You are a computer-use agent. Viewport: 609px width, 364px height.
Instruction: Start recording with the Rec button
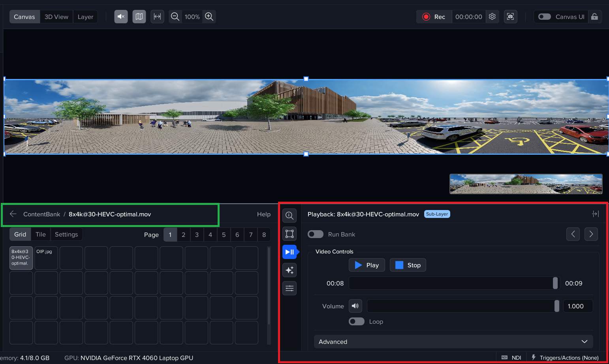[x=434, y=17]
